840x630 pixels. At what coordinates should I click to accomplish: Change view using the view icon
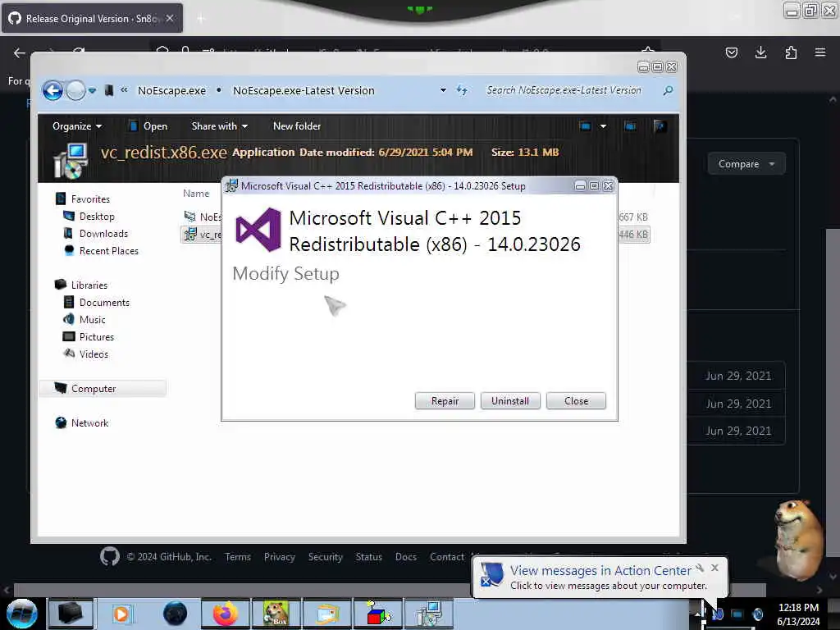click(x=585, y=126)
